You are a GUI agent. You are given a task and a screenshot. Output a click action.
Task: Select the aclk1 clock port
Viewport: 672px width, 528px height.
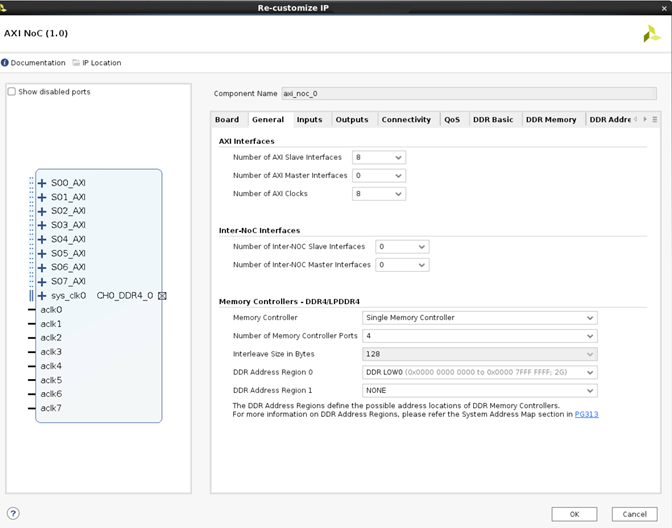point(51,324)
